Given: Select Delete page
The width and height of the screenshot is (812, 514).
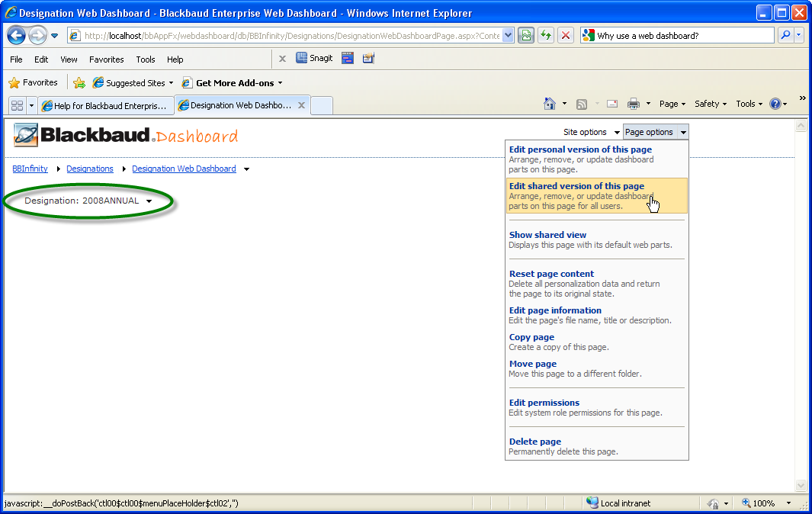Looking at the screenshot, I should 596,446.
